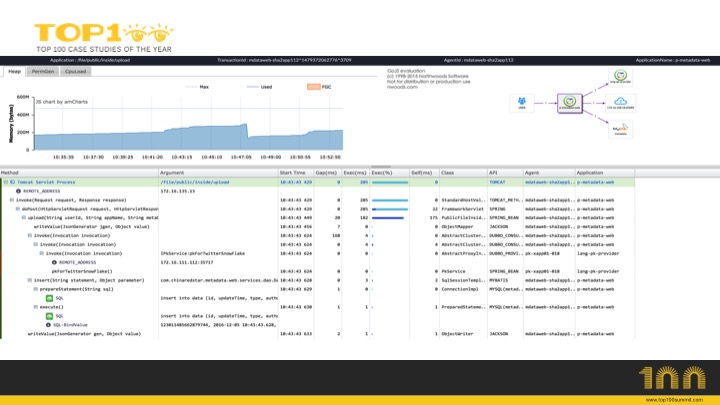Click the MYBATIS API cell

pos(505,280)
